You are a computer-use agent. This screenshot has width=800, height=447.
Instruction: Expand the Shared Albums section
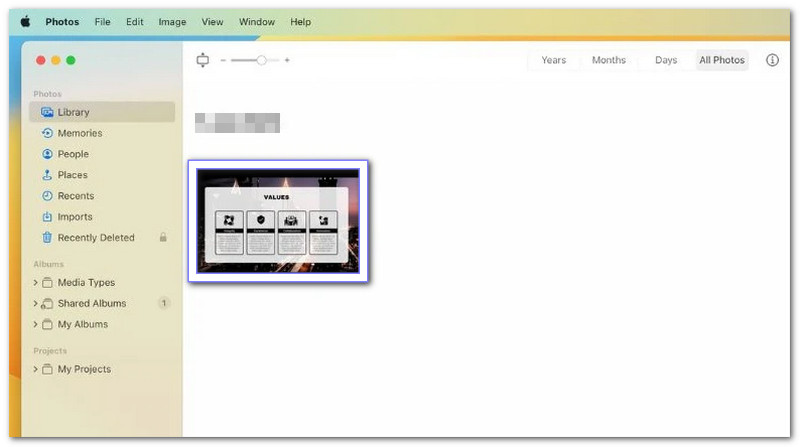point(36,304)
